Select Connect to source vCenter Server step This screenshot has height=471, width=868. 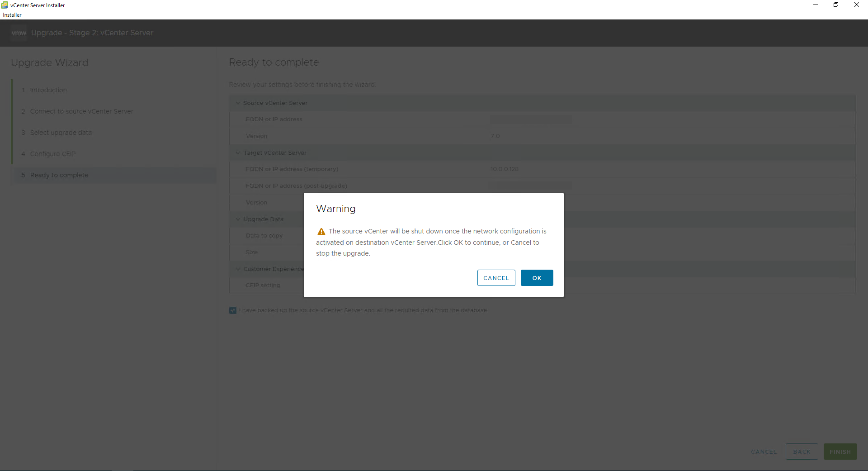pos(81,111)
